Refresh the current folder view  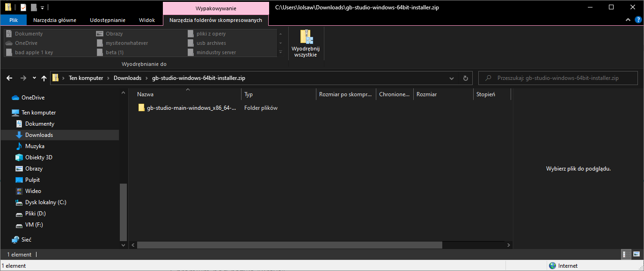(x=465, y=78)
